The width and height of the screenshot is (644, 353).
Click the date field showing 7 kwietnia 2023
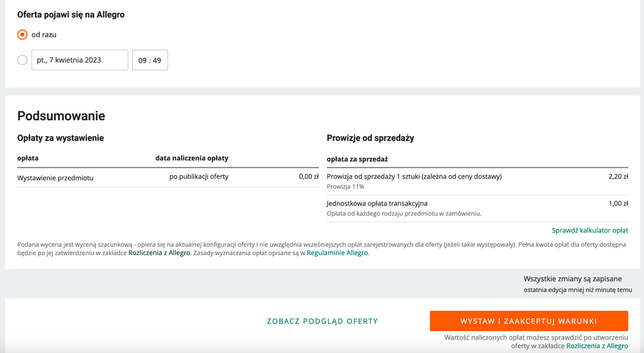79,60
